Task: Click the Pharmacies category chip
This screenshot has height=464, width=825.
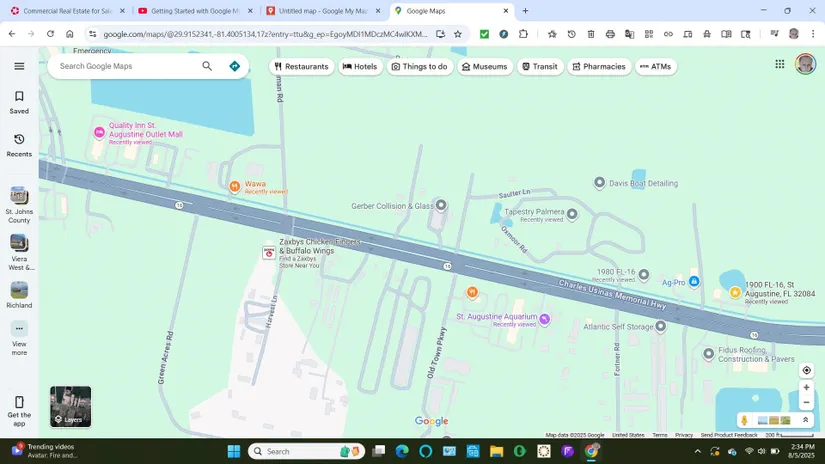Action: [599, 67]
